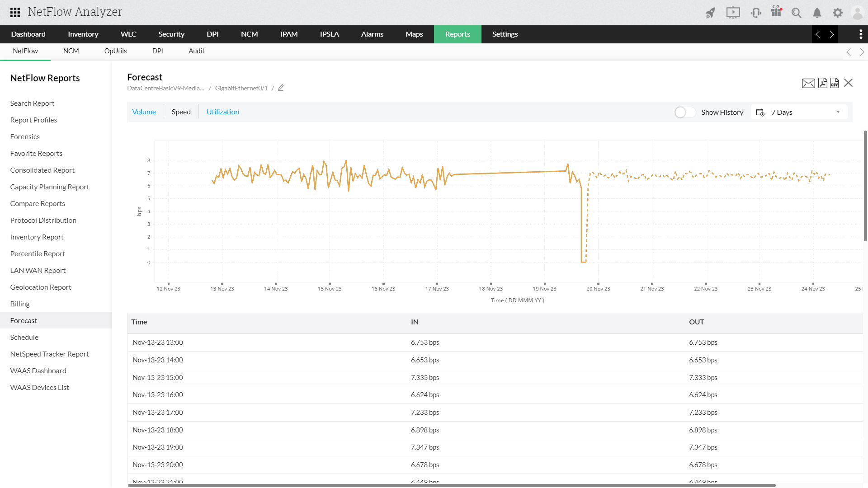Open the gift box what's-new icon

click(x=776, y=12)
